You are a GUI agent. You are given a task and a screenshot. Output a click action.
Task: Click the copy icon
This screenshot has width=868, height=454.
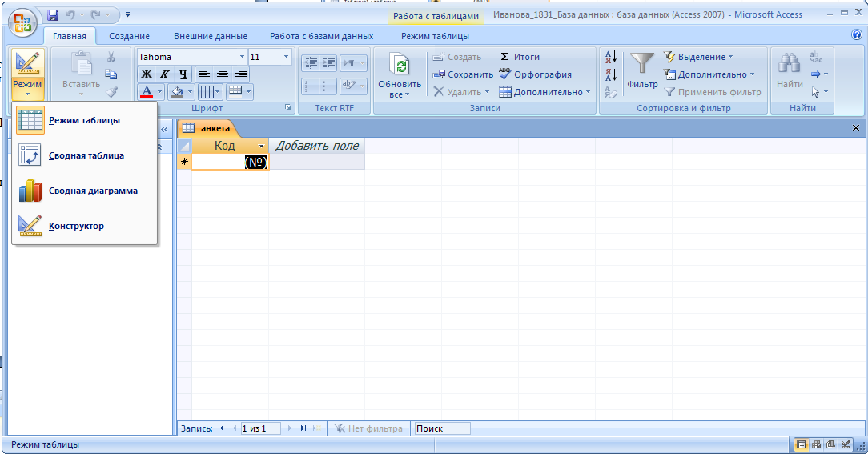[x=111, y=74]
